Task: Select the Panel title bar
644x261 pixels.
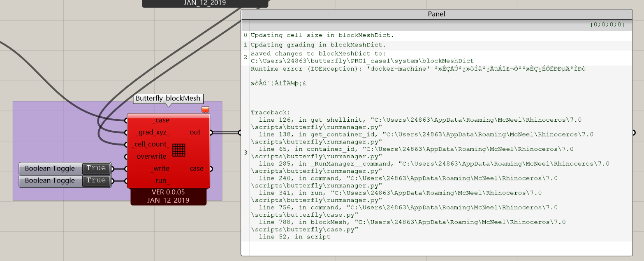Action: point(436,14)
